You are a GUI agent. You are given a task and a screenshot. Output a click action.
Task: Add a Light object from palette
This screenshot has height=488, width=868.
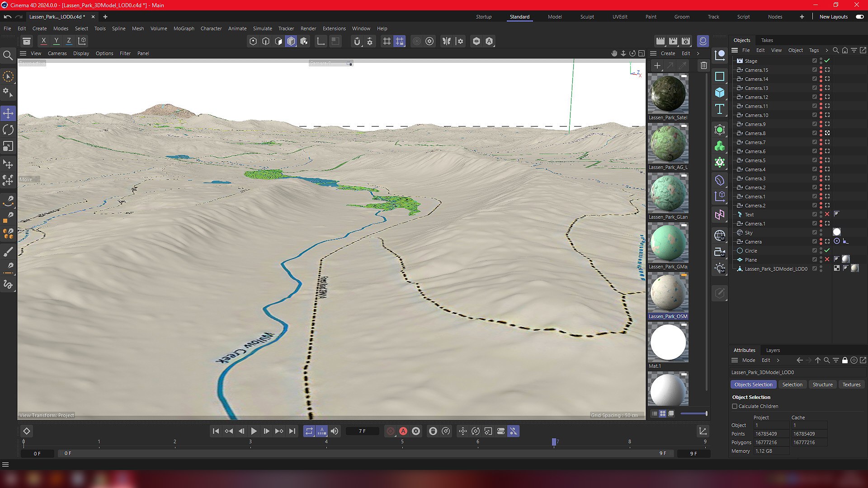coord(720,268)
